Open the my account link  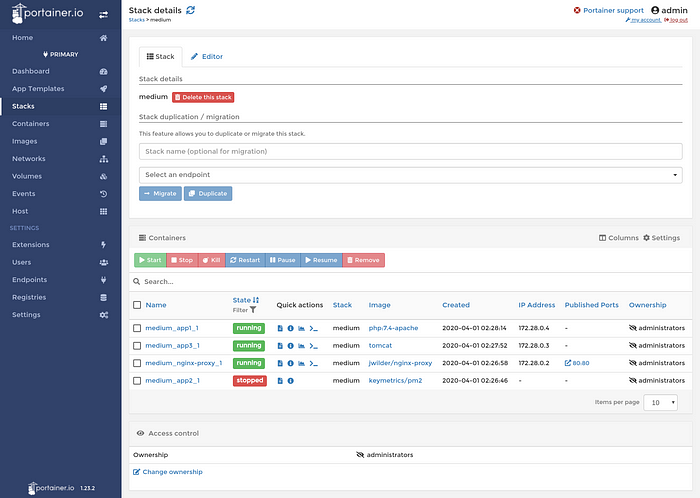[x=643, y=20]
